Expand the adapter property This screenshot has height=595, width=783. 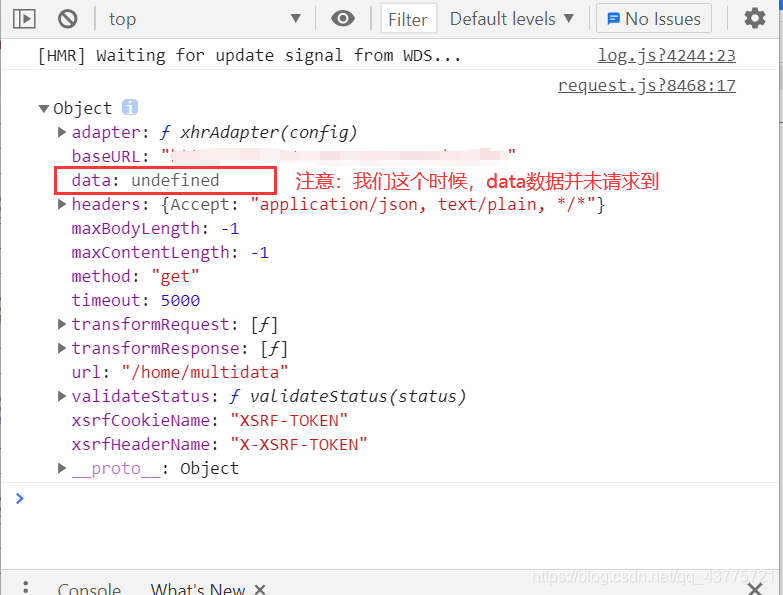click(x=61, y=132)
